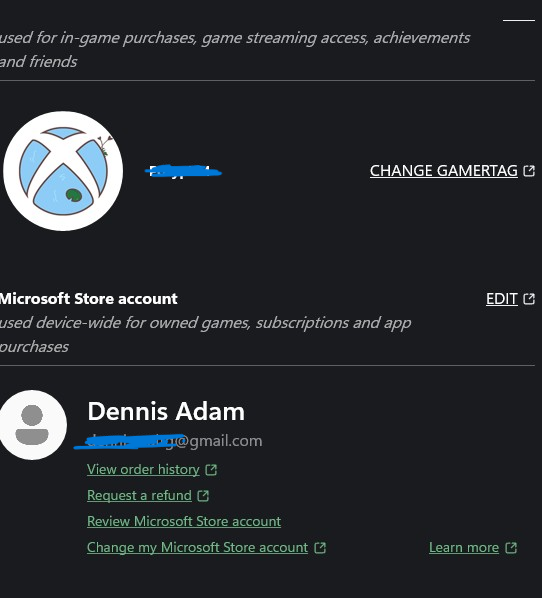This screenshot has width=542, height=598.
Task: Click external-link icon beside CHANGE GAMERTAG
Action: pos(529,171)
